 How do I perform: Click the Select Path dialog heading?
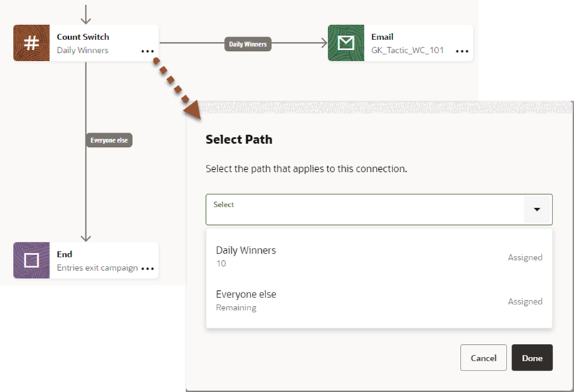(239, 139)
